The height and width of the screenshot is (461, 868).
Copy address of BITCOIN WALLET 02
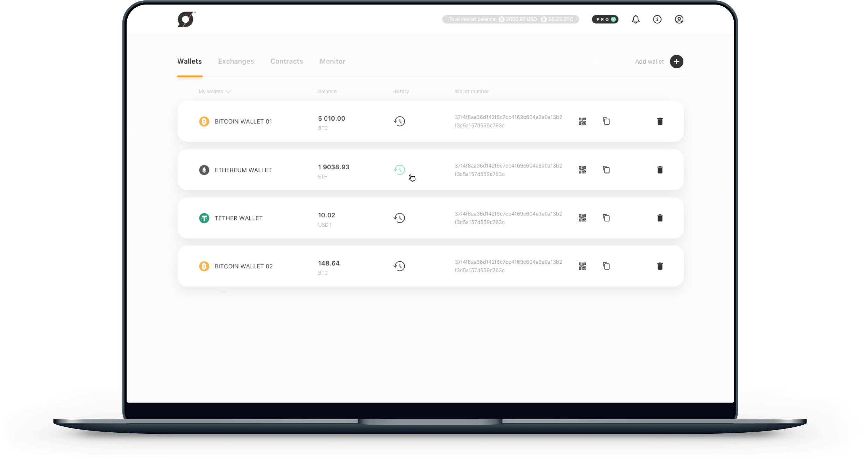click(606, 266)
